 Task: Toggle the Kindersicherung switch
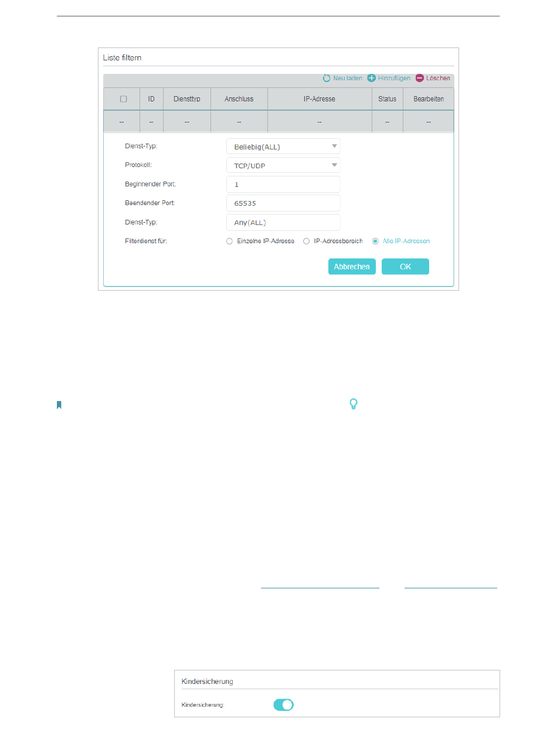(x=284, y=705)
